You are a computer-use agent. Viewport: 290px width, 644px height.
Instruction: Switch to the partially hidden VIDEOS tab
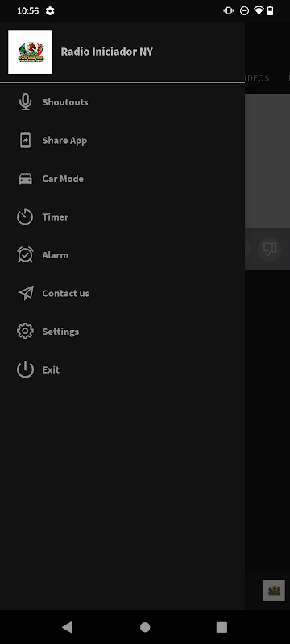[x=258, y=78]
